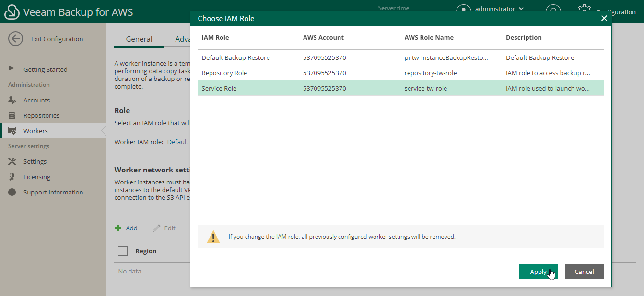Click the Licensing icon in sidebar
Image resolution: width=644 pixels, height=296 pixels.
(x=12, y=177)
